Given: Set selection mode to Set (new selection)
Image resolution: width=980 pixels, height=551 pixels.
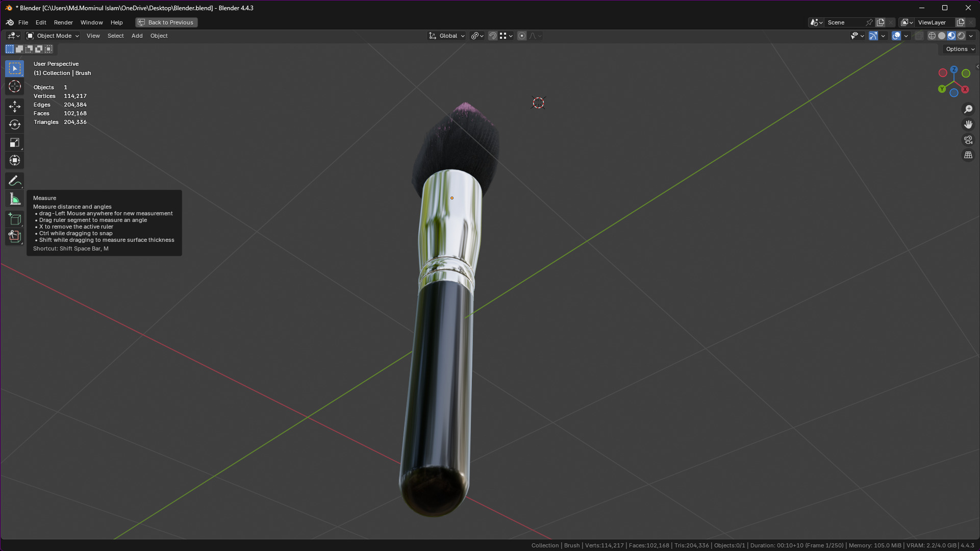Looking at the screenshot, I should pos(10,49).
